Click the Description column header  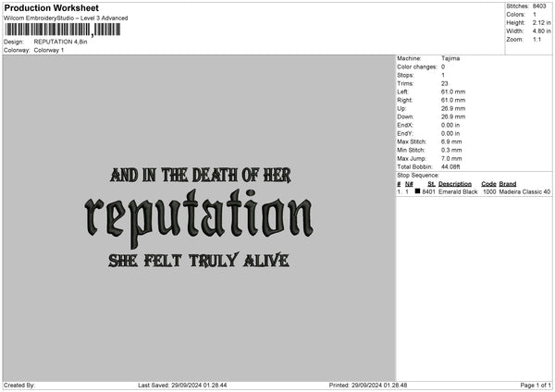pyautogui.click(x=455, y=184)
